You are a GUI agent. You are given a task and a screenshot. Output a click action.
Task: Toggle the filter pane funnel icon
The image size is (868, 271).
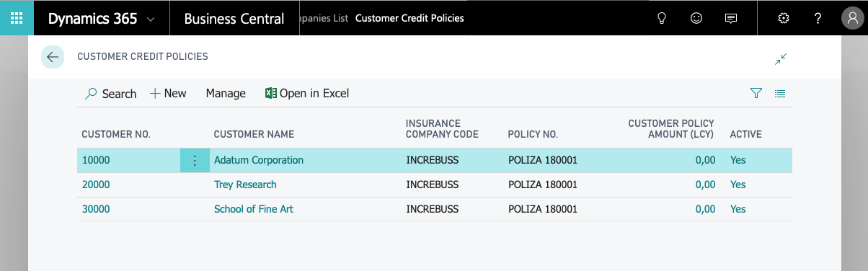click(x=756, y=93)
